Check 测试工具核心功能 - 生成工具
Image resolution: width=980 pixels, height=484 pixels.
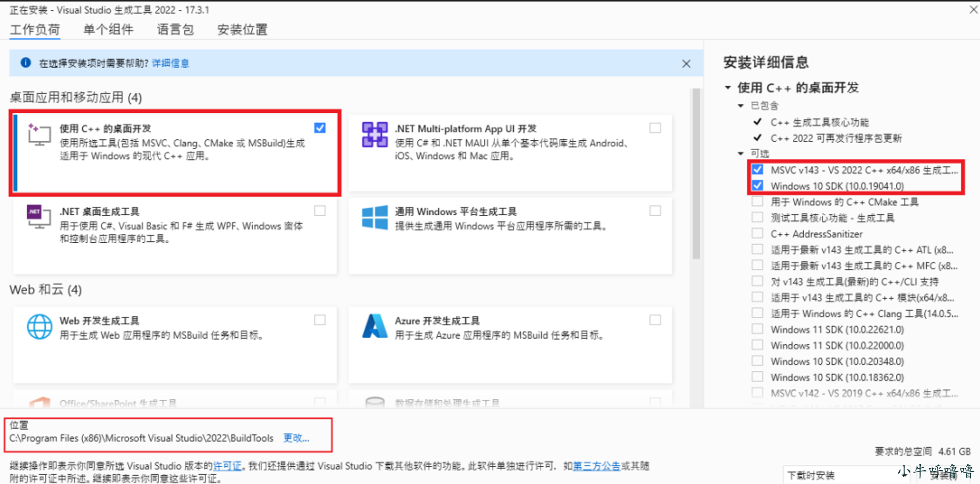pos(757,217)
